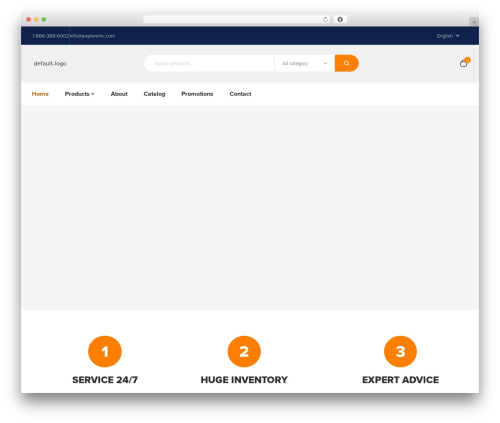Viewport: 500px width, 423px height.
Task: Open the Catalog menu item
Action: pyautogui.click(x=154, y=94)
